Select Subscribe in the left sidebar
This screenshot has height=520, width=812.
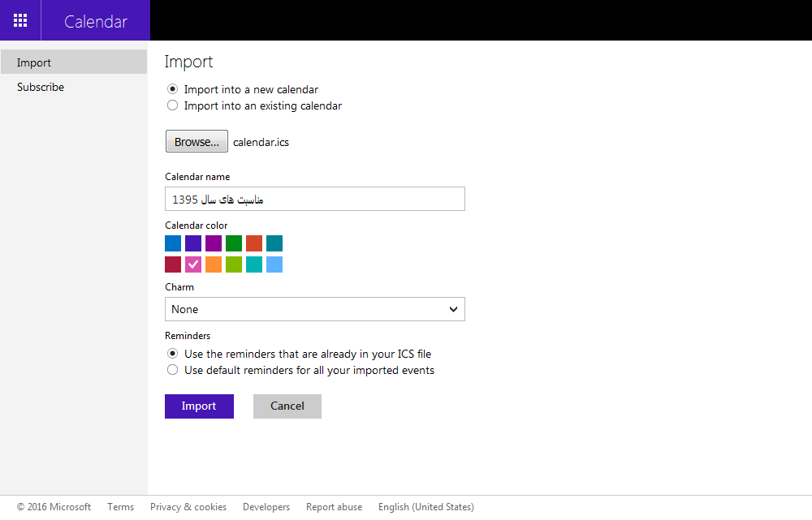pos(41,87)
